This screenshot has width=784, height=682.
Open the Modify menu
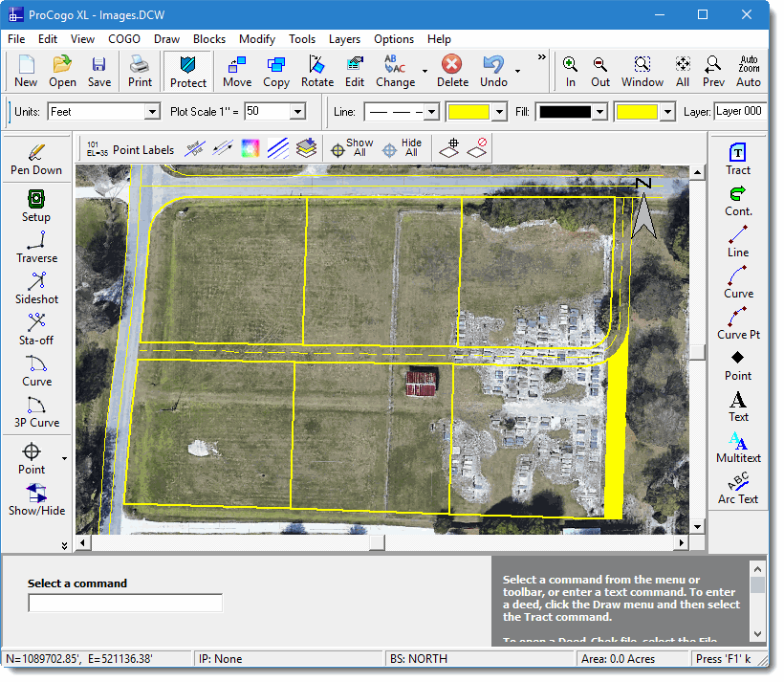(257, 39)
